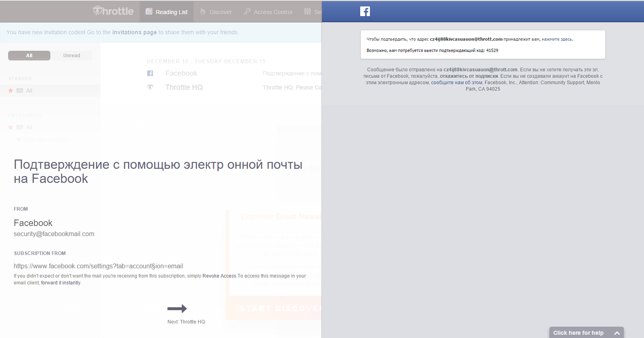
Task: Expand the help widget chevron
Action: [617, 333]
